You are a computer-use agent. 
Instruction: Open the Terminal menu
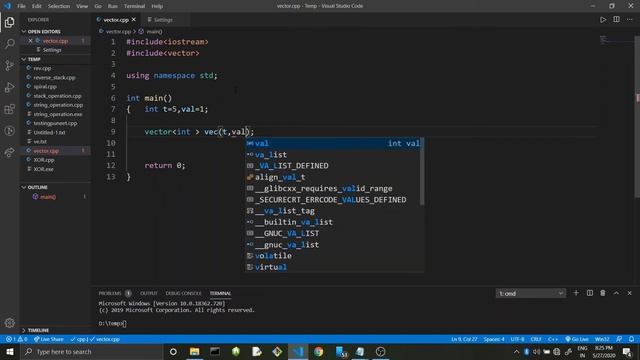coord(134,6)
